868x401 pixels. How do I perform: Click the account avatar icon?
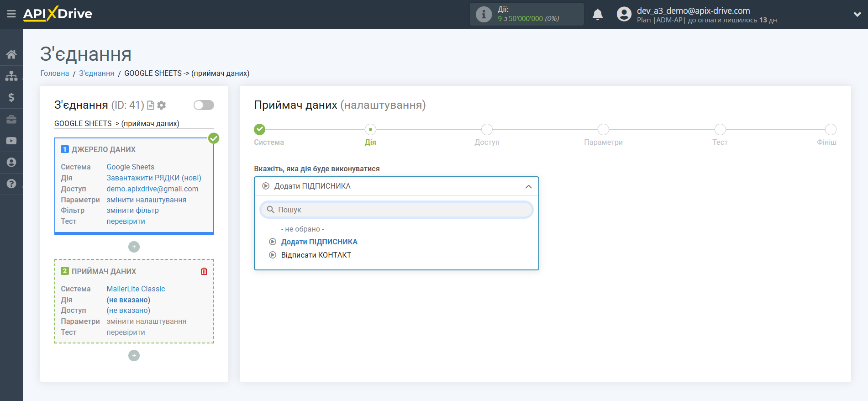624,14
